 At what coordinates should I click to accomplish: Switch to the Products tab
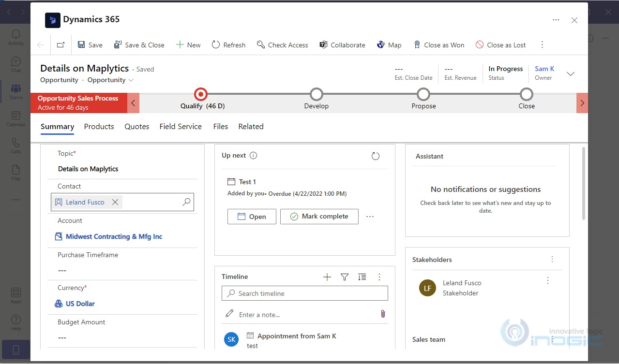(99, 127)
